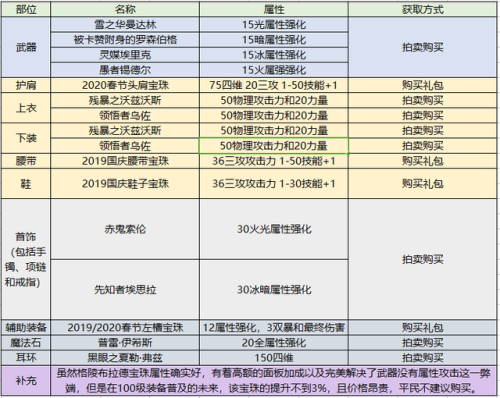Click the 30冰暗属性强化 cell
500x398 pixels.
(274, 290)
